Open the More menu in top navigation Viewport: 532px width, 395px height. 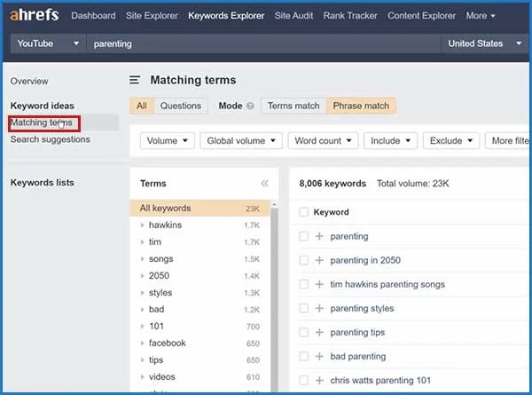(481, 16)
